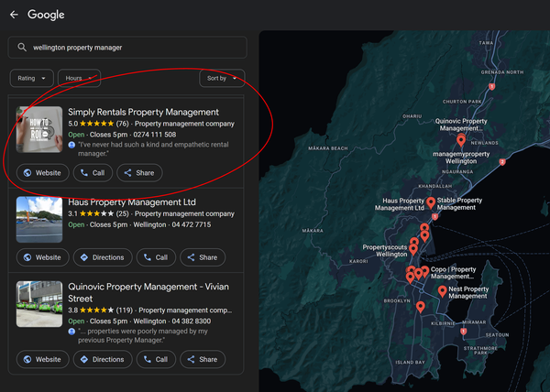Select Quinovic Property Management map pin
The height and width of the screenshot is (392, 550).
[461, 140]
